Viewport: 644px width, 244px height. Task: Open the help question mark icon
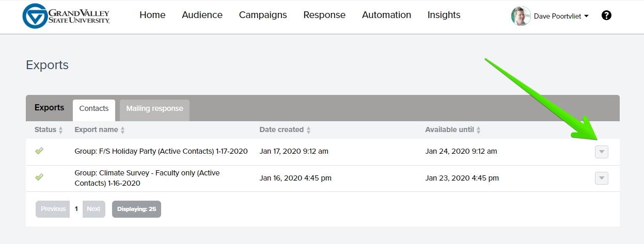(607, 15)
